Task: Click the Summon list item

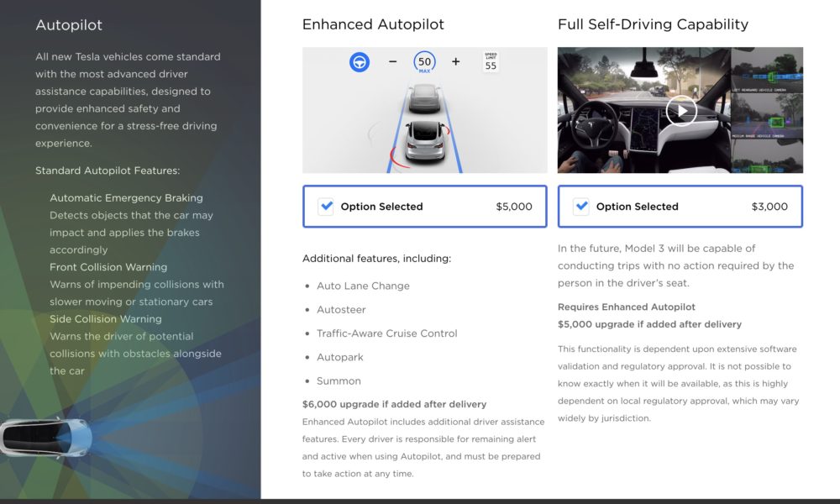Action: coord(339,381)
